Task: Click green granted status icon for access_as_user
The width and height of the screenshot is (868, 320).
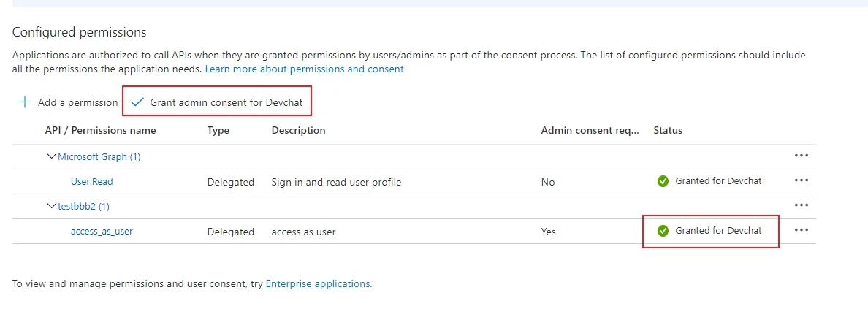Action: (x=663, y=231)
